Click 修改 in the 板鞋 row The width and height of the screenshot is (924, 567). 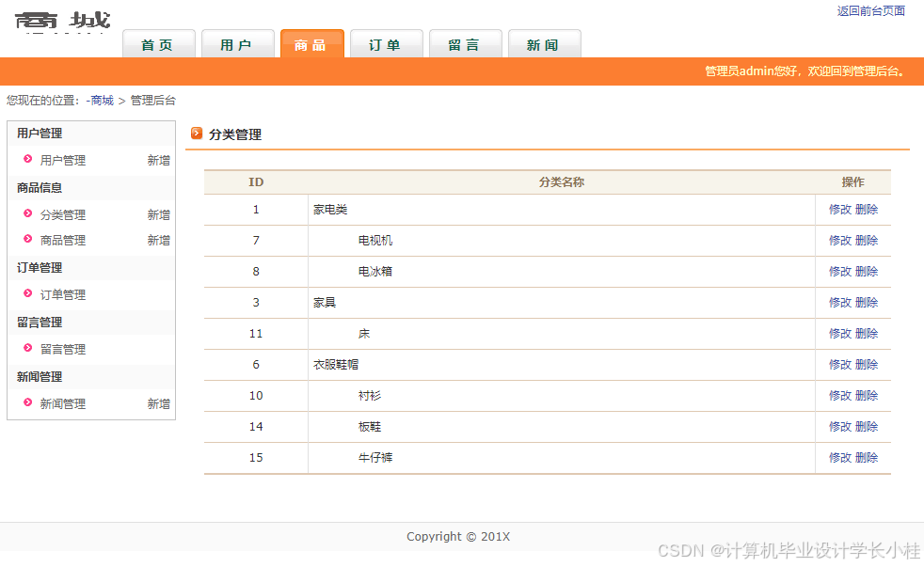tap(840, 427)
